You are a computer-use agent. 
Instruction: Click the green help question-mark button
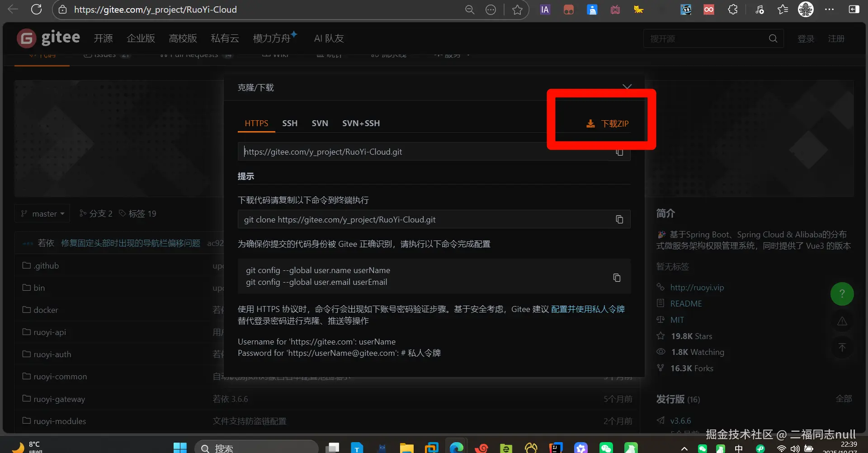tap(842, 294)
